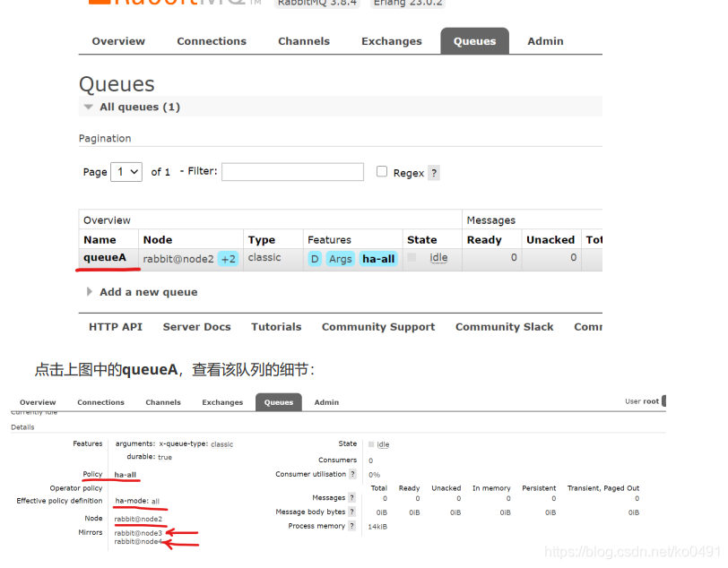Viewport: 728px width, 568px height.
Task: Click the D durable feature badge
Action: point(315,259)
